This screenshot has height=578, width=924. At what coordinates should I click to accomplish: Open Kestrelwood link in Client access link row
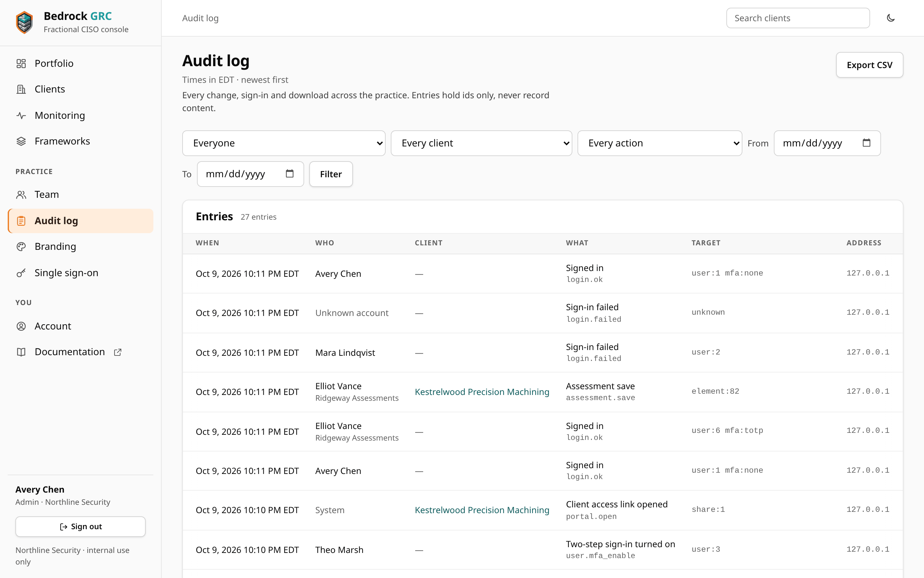[x=482, y=510]
